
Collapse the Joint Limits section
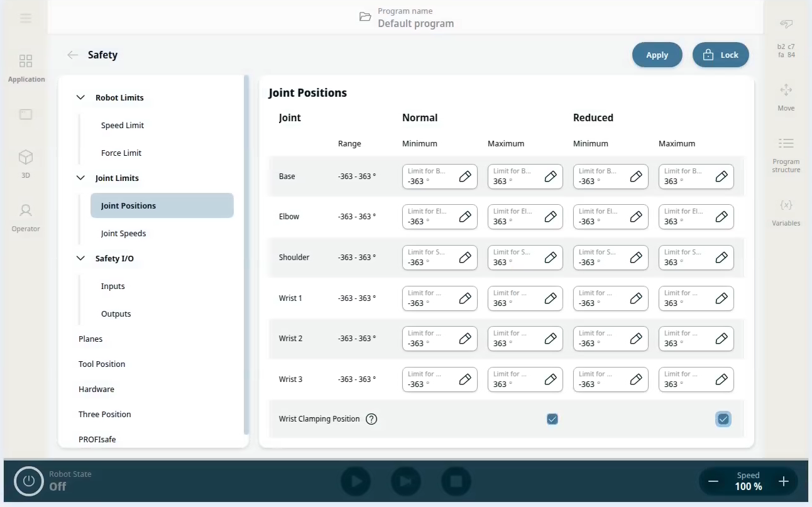80,178
